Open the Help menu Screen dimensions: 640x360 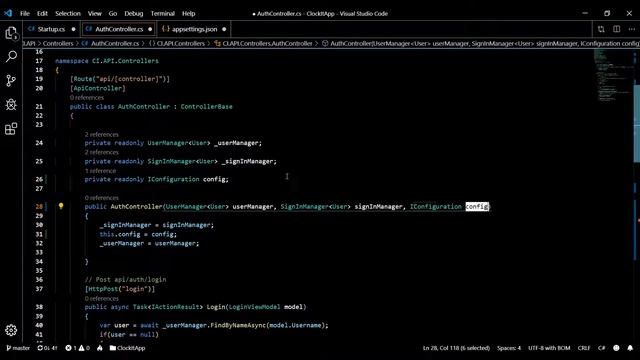[188, 13]
